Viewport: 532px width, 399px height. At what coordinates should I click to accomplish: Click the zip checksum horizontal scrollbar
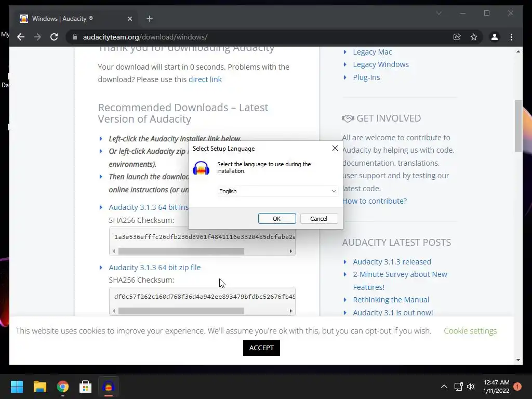(181, 311)
